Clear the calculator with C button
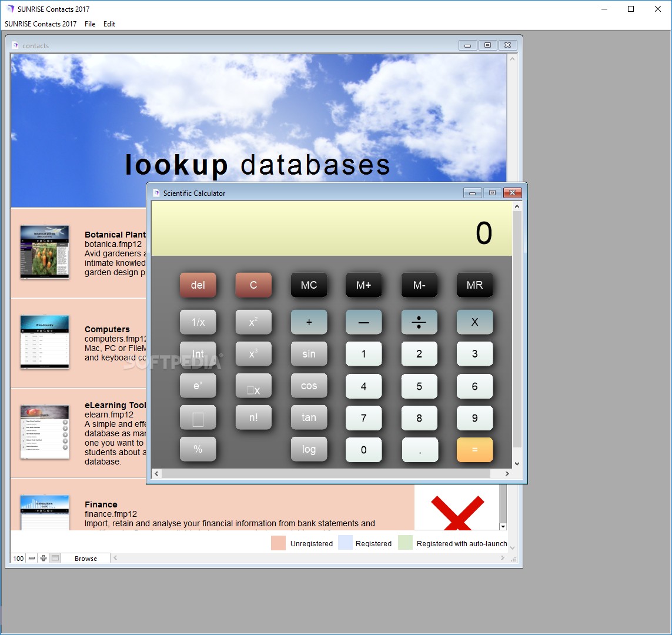Image resolution: width=672 pixels, height=635 pixels. [253, 285]
